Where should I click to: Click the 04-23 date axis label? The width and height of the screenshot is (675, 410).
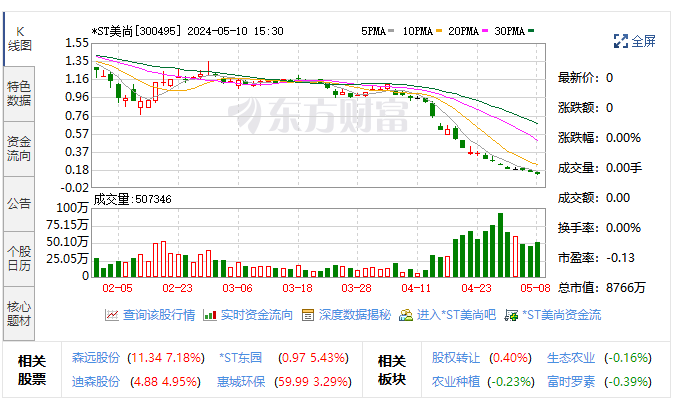coord(476,288)
